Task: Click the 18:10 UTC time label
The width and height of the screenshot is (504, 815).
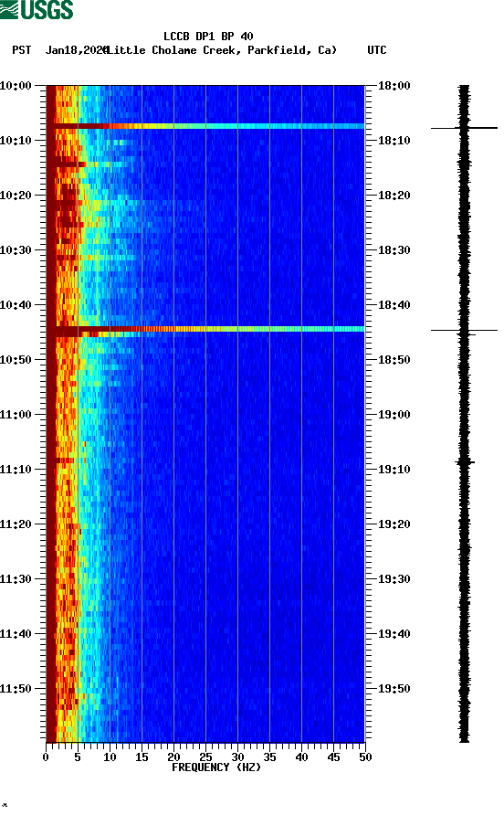Action: tap(394, 141)
